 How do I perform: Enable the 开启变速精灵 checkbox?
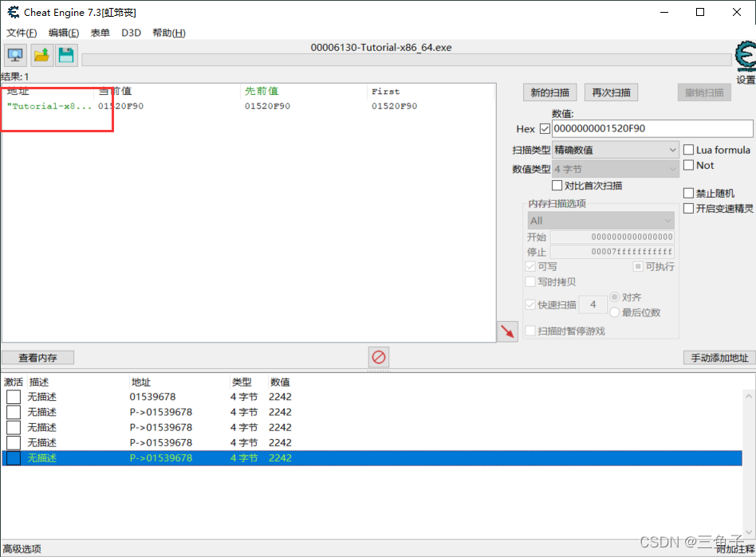[x=688, y=209]
